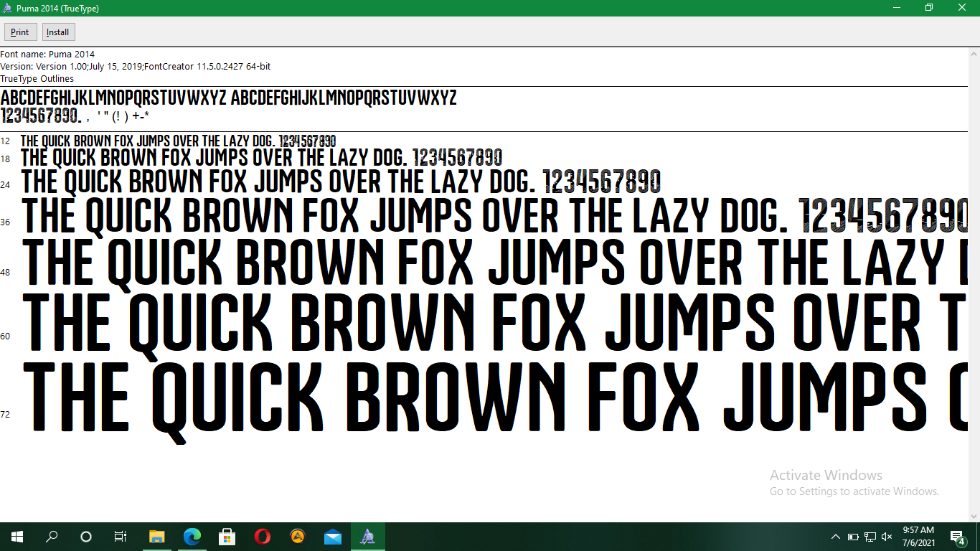Open the network connection flyout
Viewport: 980px width, 551px height.
pyautogui.click(x=870, y=536)
